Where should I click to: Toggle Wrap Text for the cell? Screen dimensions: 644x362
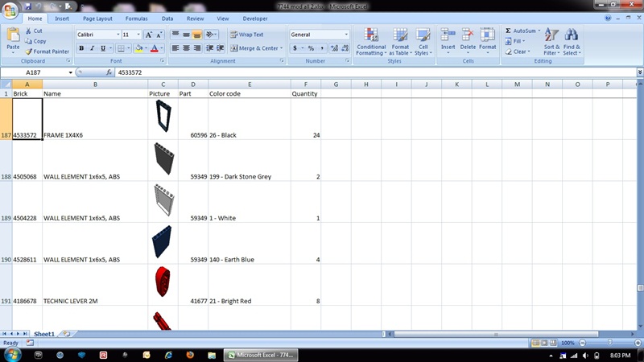(x=246, y=35)
